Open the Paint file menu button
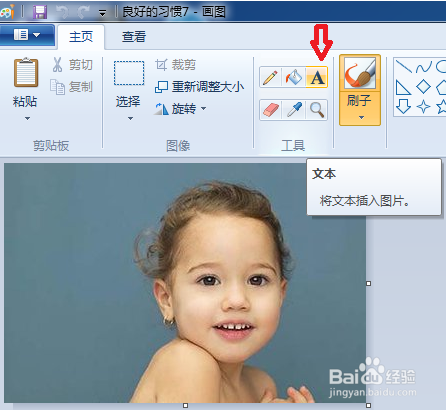 (x=27, y=35)
